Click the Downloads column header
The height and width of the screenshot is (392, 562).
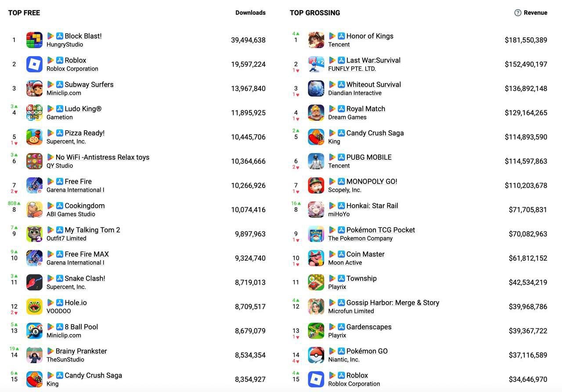click(x=250, y=13)
